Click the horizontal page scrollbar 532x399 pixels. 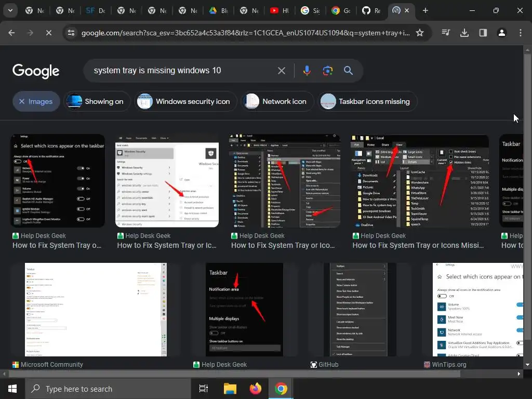tap(234, 374)
